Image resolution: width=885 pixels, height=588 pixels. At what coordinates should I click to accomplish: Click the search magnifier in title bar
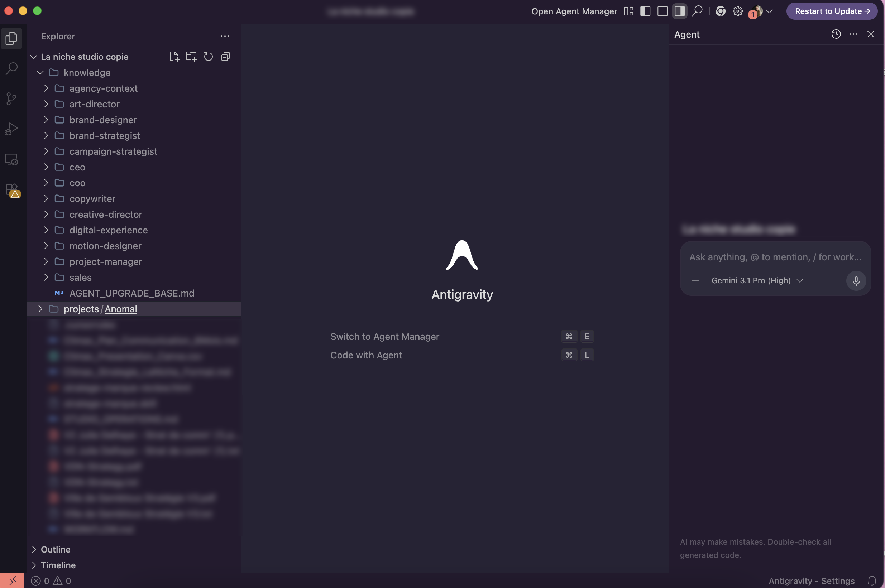697,11
